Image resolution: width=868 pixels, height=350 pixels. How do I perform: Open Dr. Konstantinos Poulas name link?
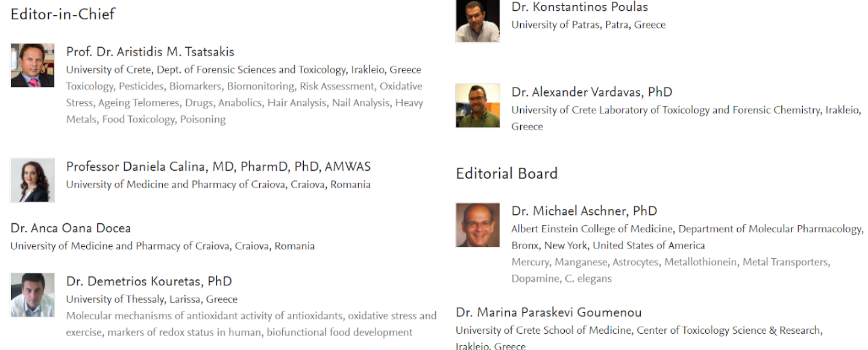[x=580, y=7]
